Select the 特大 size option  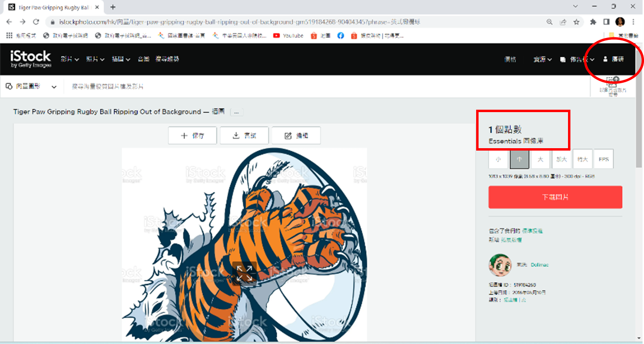click(x=583, y=159)
